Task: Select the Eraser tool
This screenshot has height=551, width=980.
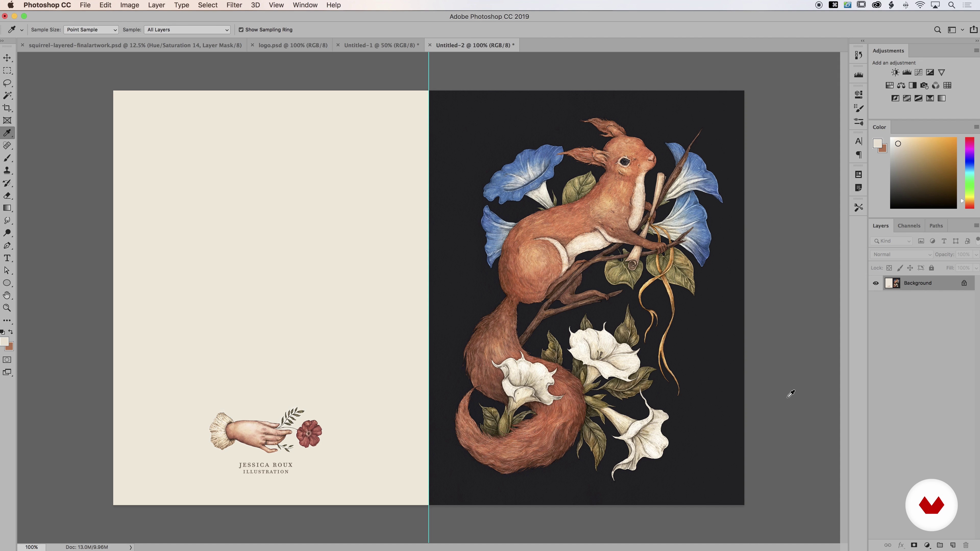Action: (x=7, y=196)
